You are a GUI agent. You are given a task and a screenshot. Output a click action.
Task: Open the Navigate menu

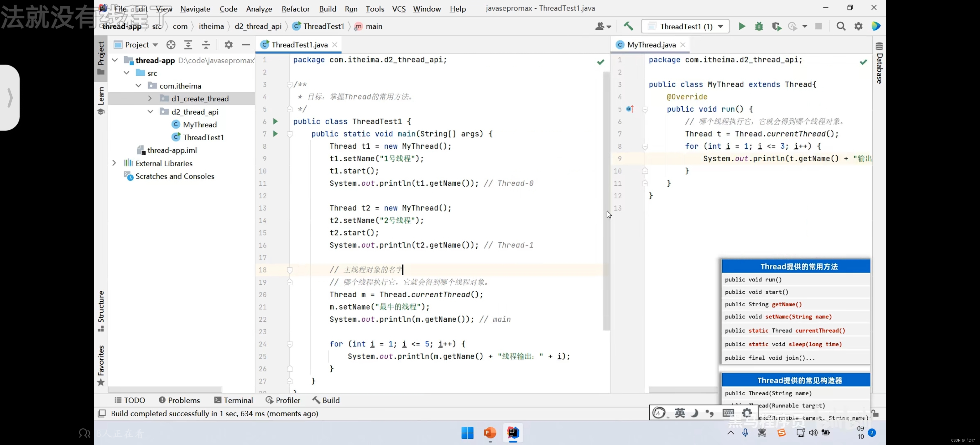click(195, 9)
